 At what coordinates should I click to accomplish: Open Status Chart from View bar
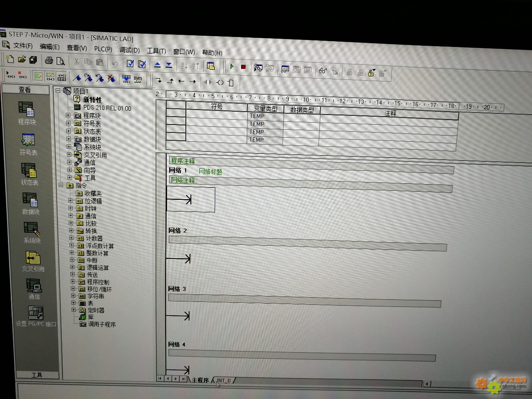point(29,170)
